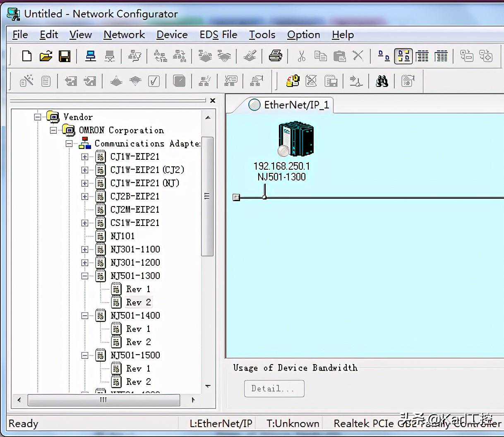Save the network with the floppy disk icon
The width and height of the screenshot is (504, 437).
[65, 56]
